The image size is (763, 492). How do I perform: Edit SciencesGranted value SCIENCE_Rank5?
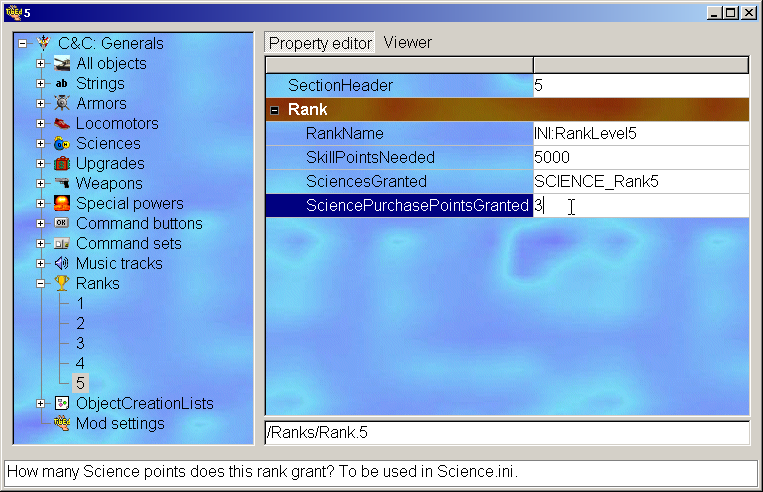(641, 181)
